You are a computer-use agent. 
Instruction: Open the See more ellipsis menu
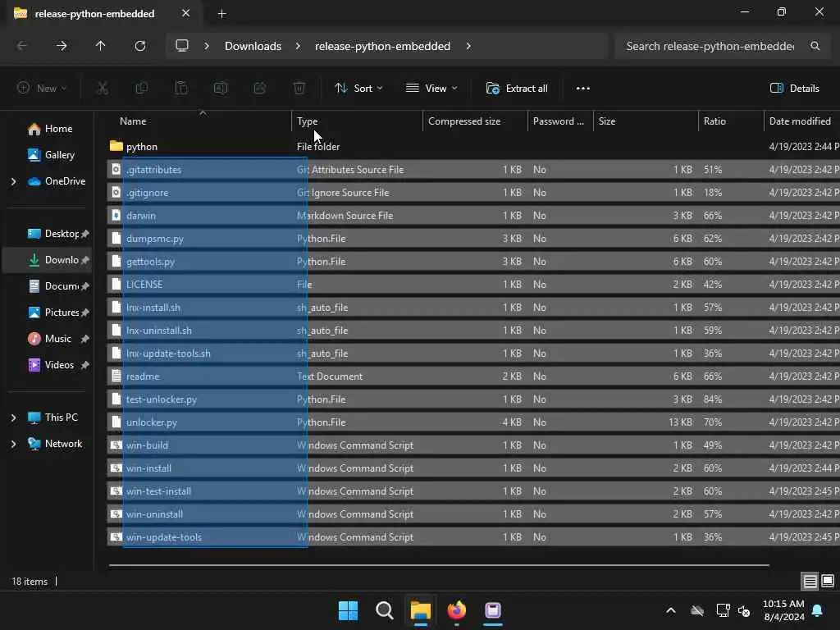coord(583,89)
